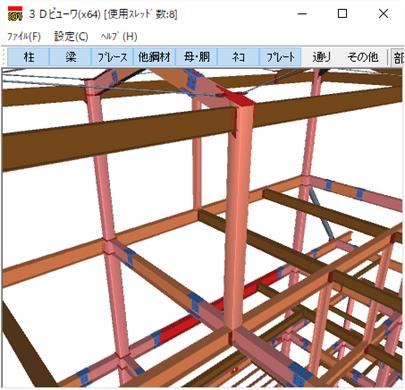Toggle ネコ display button
This screenshot has width=405, height=390.
click(238, 57)
